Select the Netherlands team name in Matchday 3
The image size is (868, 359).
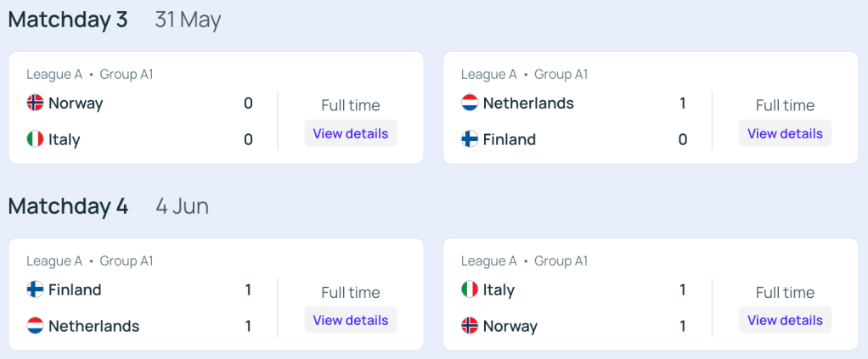pyautogui.click(x=528, y=104)
